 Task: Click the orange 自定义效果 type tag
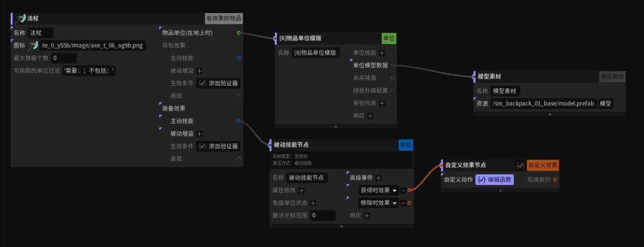pyautogui.click(x=543, y=165)
